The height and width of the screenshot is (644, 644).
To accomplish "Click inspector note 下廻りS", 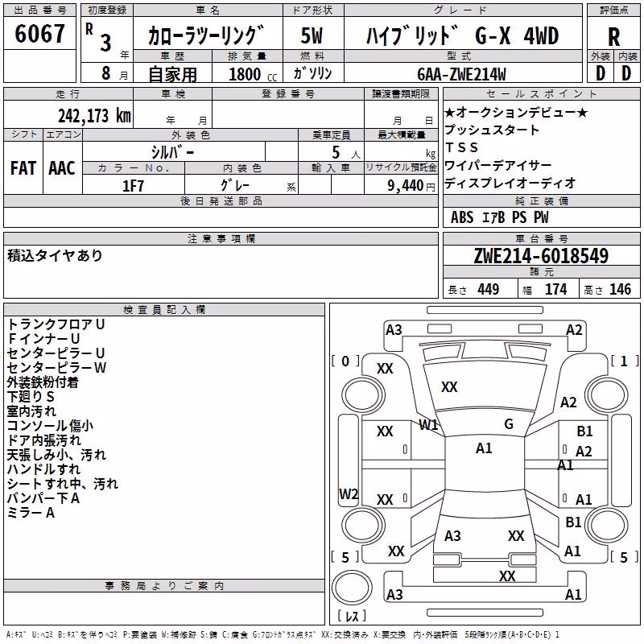I will click(x=31, y=396).
